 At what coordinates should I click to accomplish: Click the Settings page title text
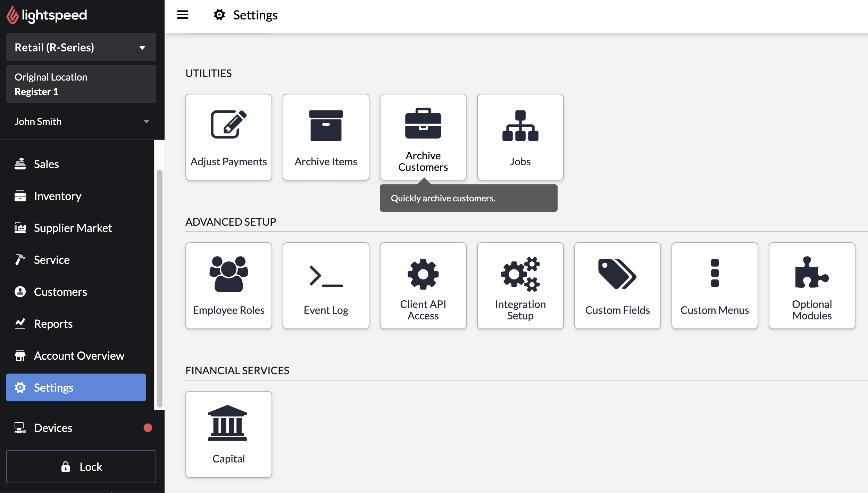(x=255, y=15)
